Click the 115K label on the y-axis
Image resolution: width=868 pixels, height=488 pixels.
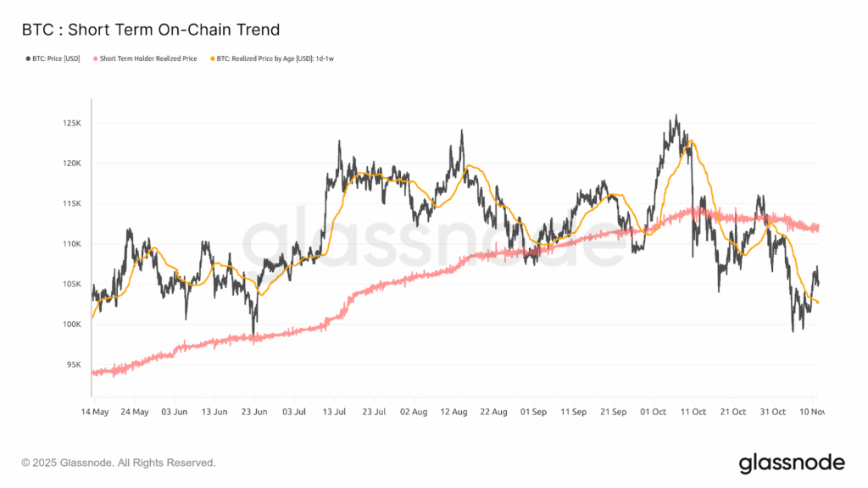[x=71, y=204]
